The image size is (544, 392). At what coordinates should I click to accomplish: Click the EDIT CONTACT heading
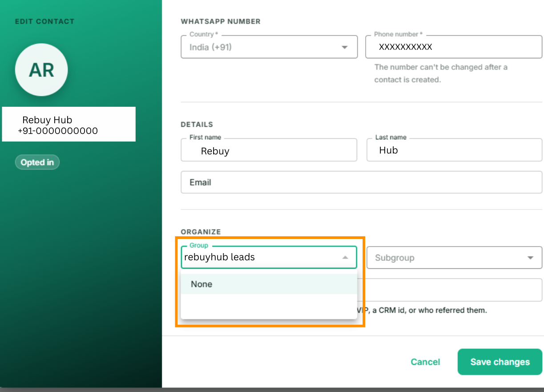[44, 21]
